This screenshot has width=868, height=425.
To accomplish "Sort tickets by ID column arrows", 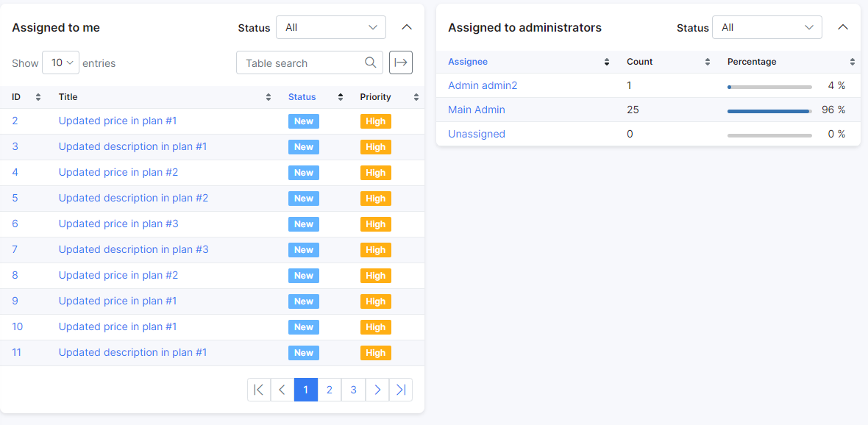I will point(38,97).
